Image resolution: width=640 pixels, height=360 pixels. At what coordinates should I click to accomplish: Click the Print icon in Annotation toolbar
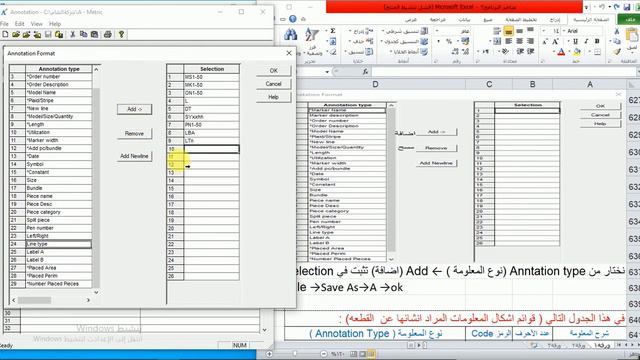pyautogui.click(x=108, y=35)
